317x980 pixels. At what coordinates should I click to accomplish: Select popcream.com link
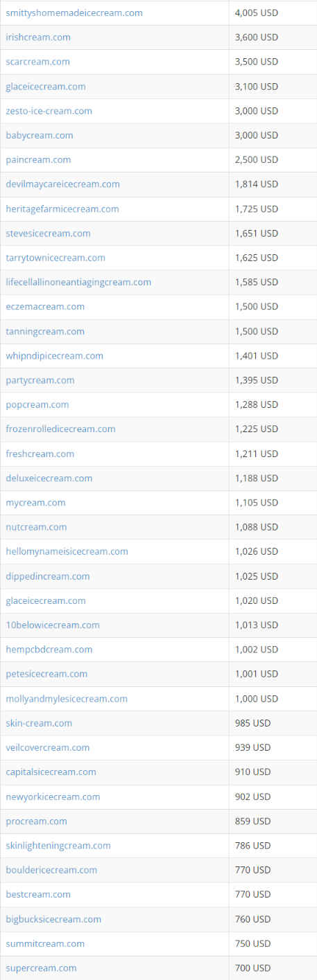[37, 404]
